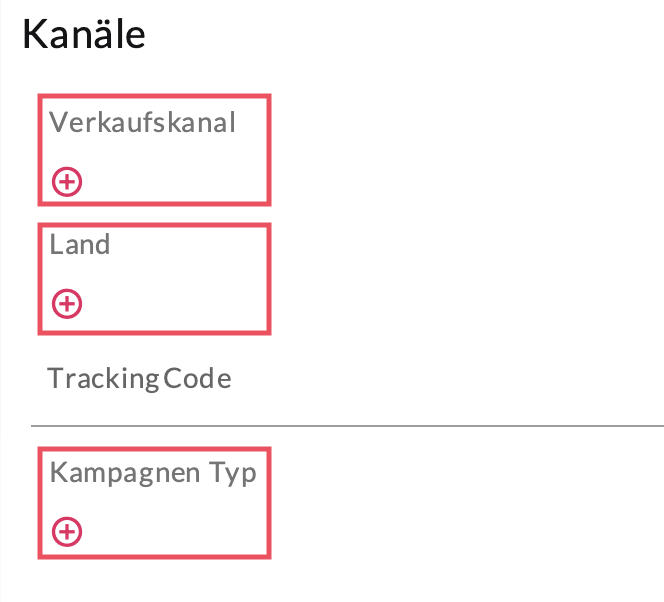Add a new Land entry
This screenshot has height=602, width=664.
67,303
